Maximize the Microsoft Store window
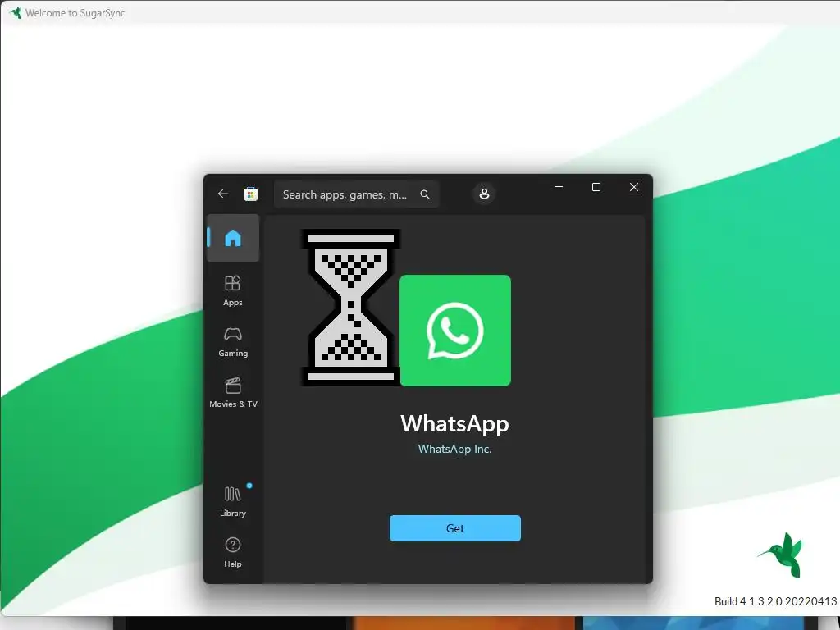Screen dimensions: 840x630 click(x=596, y=187)
